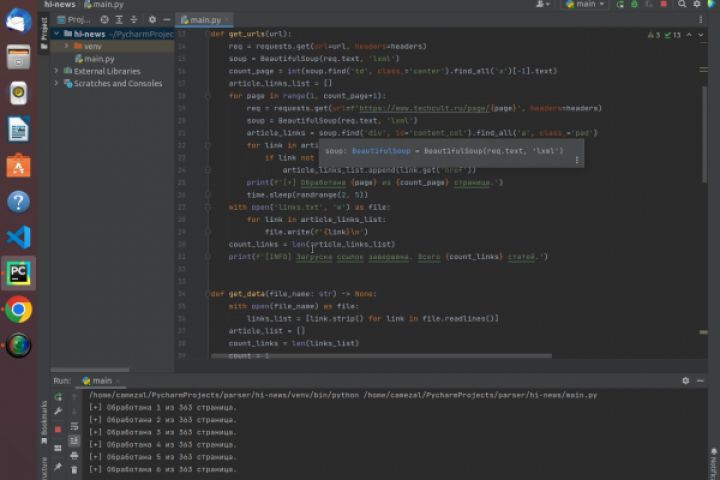Open the user account dropdown in toolbar
This screenshot has height=480, width=720.
543,4
